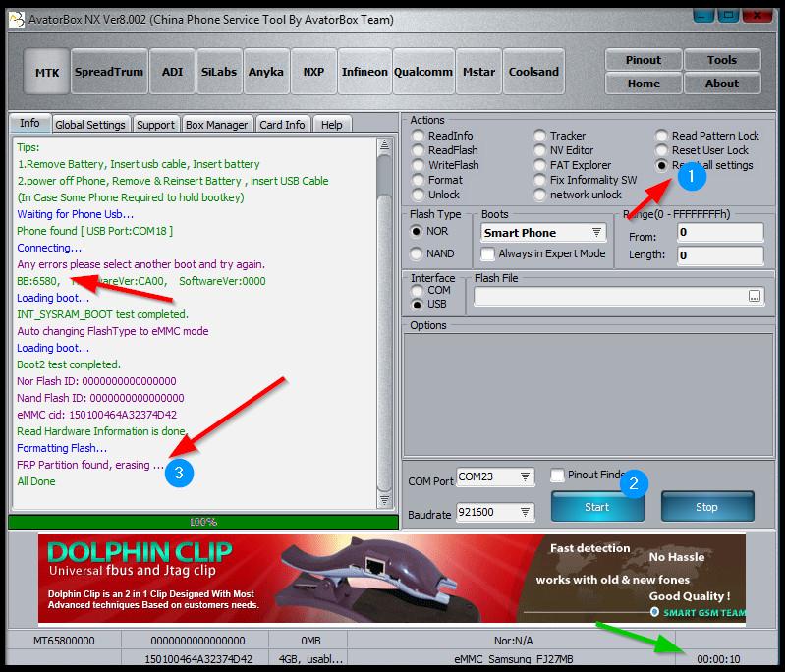785x672 pixels.
Task: Click the Stop button
Action: [x=707, y=507]
